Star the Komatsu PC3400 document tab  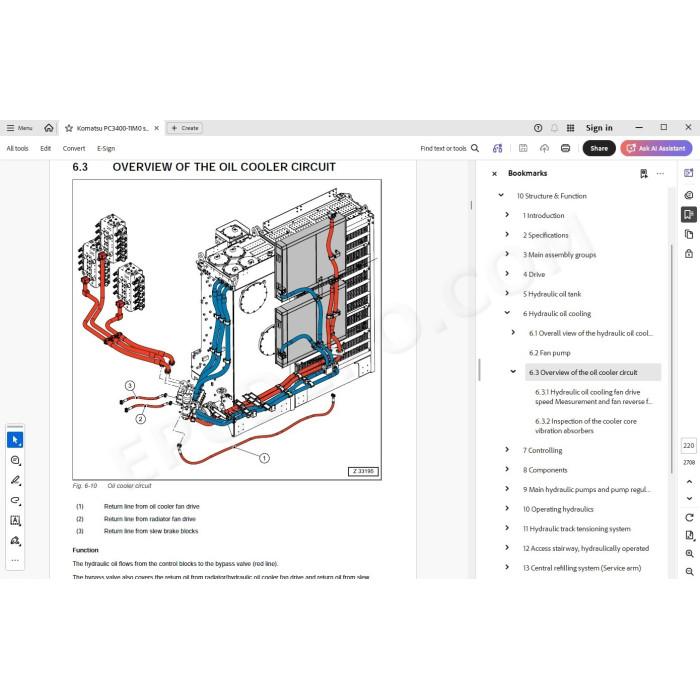[x=69, y=128]
